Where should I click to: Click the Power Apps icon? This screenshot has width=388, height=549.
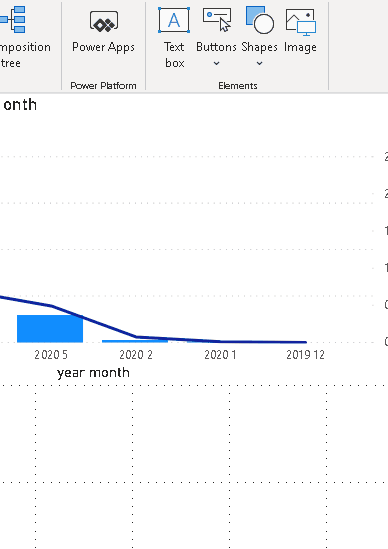pyautogui.click(x=104, y=21)
